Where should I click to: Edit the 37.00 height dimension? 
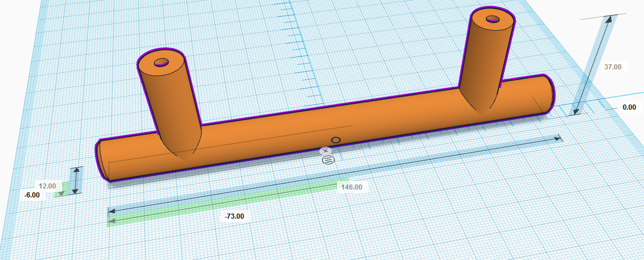(612, 67)
